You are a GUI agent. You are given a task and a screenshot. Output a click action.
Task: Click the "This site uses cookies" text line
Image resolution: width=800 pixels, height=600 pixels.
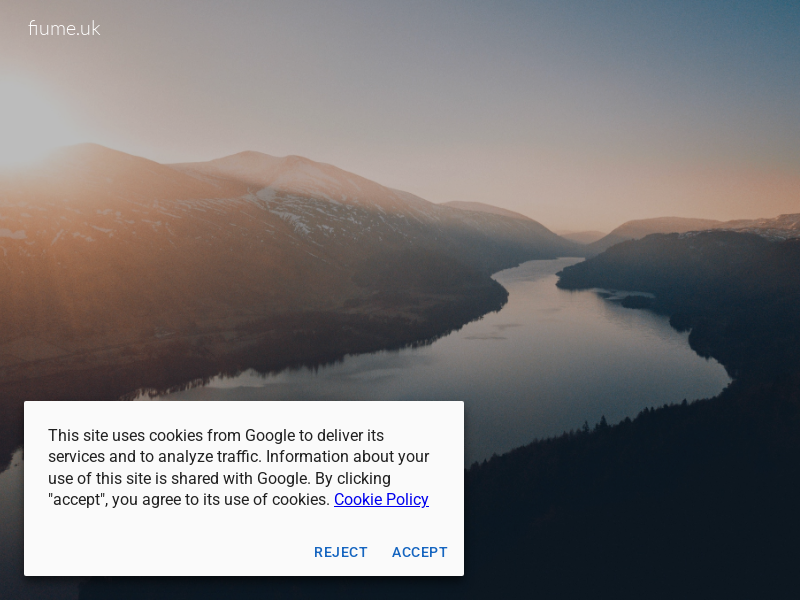[216, 435]
